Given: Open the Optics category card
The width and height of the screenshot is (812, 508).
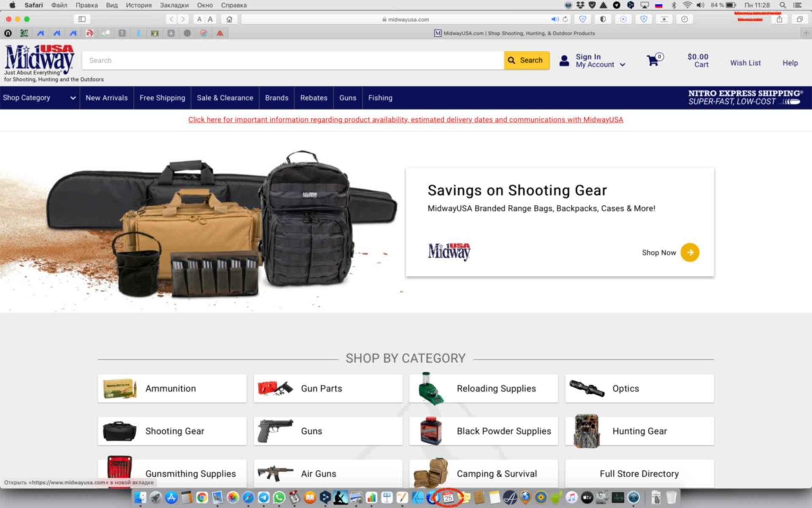Looking at the screenshot, I should 639,389.
